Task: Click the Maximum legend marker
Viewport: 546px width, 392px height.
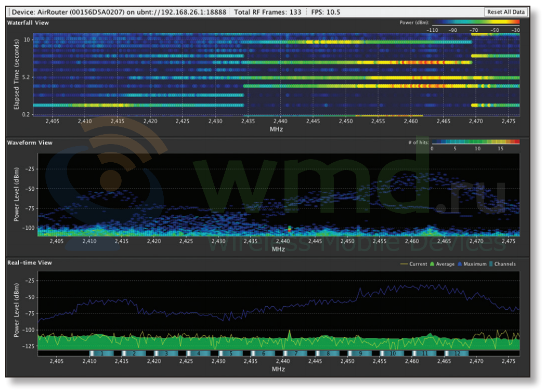Action: [460, 264]
